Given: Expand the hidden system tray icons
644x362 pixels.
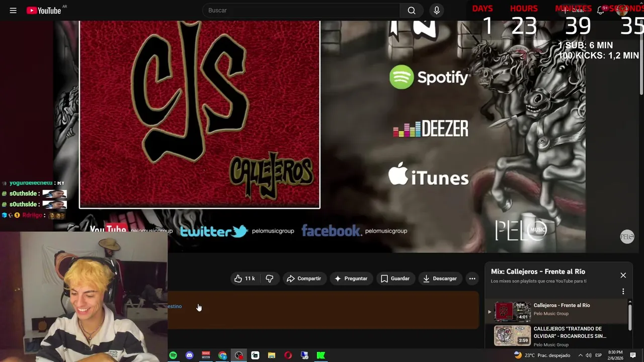Looking at the screenshot, I should point(580,355).
